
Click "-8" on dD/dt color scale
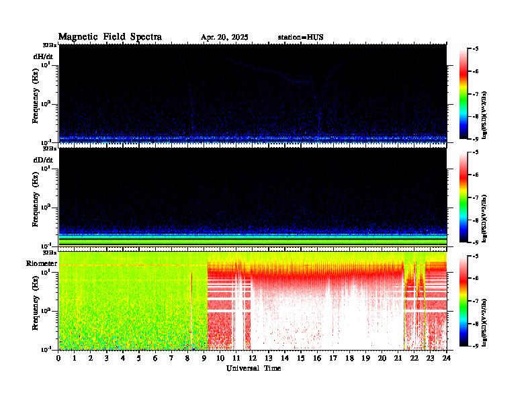[x=476, y=220]
